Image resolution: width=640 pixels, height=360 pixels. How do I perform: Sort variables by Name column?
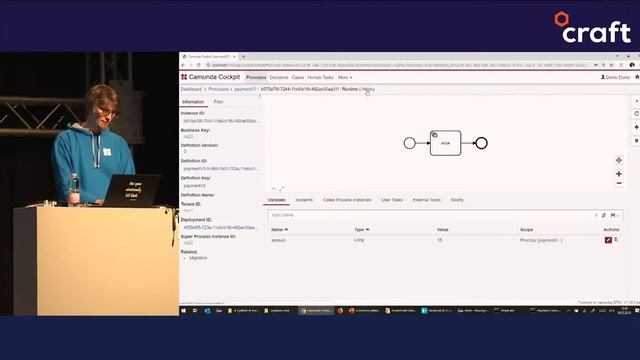[280, 229]
